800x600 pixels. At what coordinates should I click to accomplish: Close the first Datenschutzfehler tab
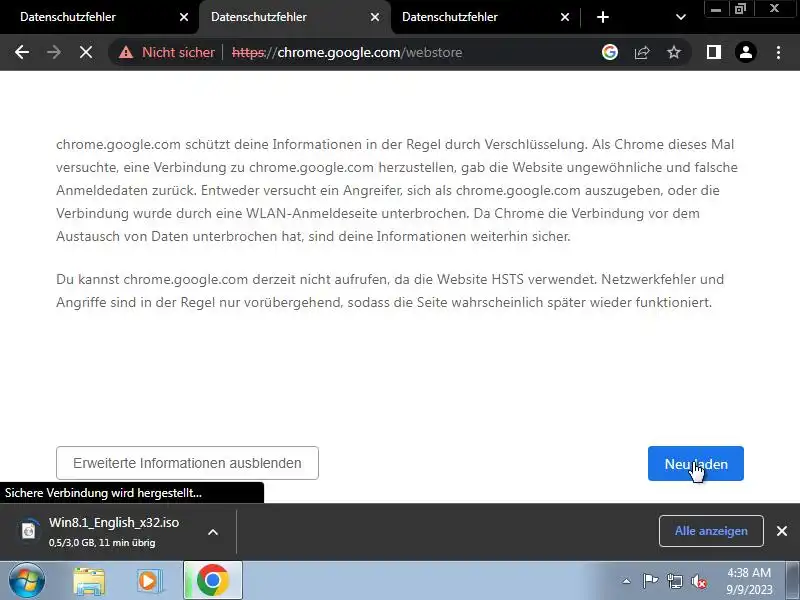(184, 17)
